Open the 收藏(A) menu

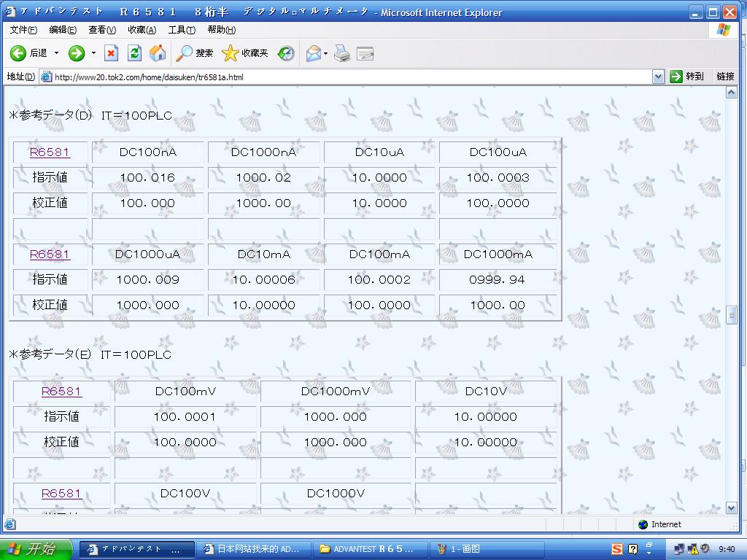coord(142,30)
